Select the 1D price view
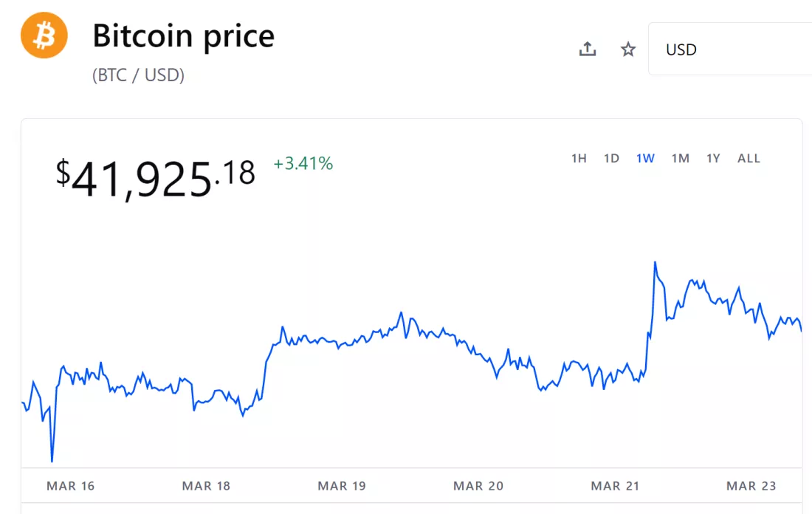The image size is (812, 514). pos(611,158)
